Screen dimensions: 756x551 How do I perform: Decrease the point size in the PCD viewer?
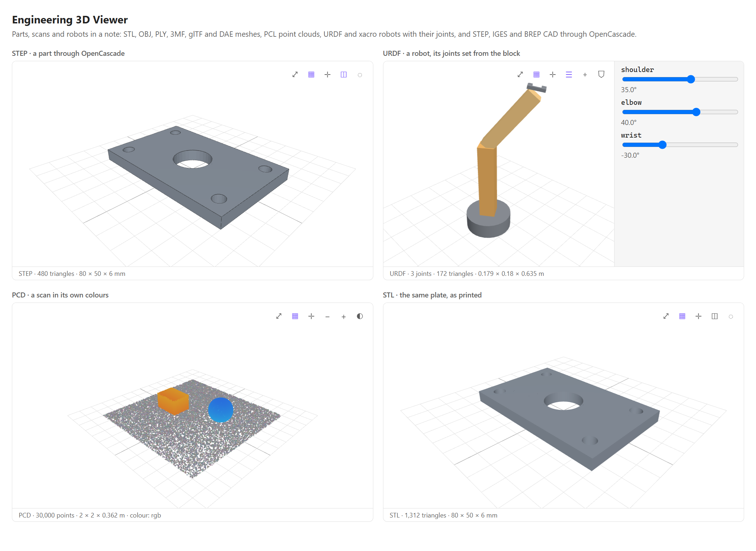pyautogui.click(x=327, y=316)
